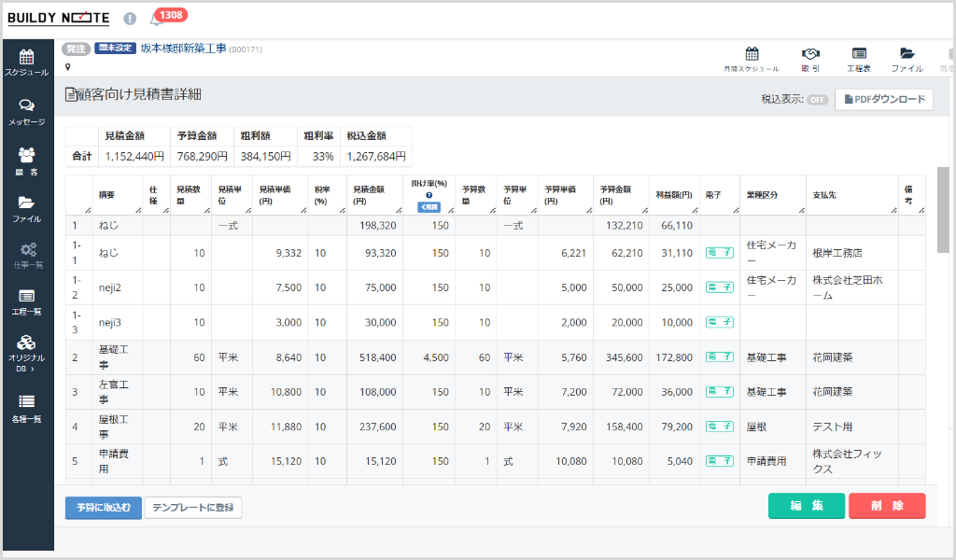
Task: Expand the オリジナルDB sidebar submenu
Action: 26,351
